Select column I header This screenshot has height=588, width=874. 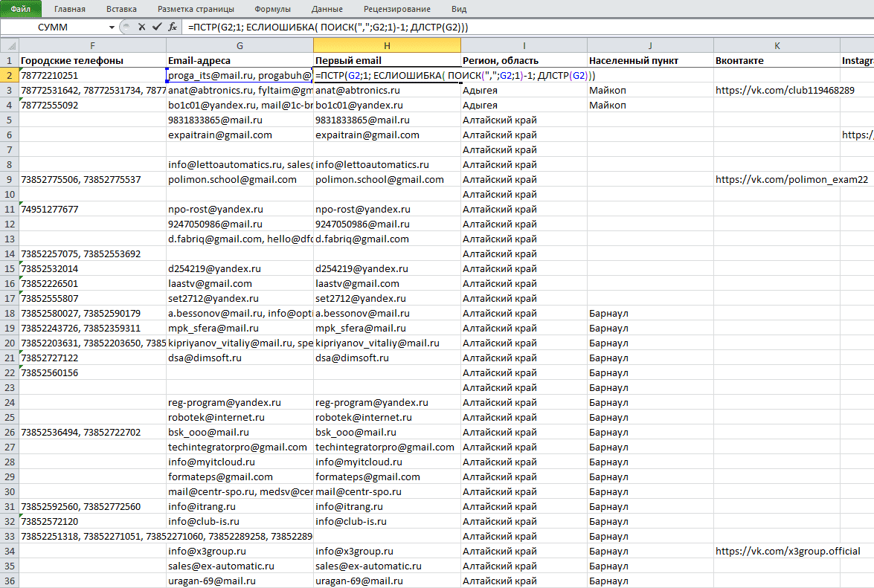[524, 45]
